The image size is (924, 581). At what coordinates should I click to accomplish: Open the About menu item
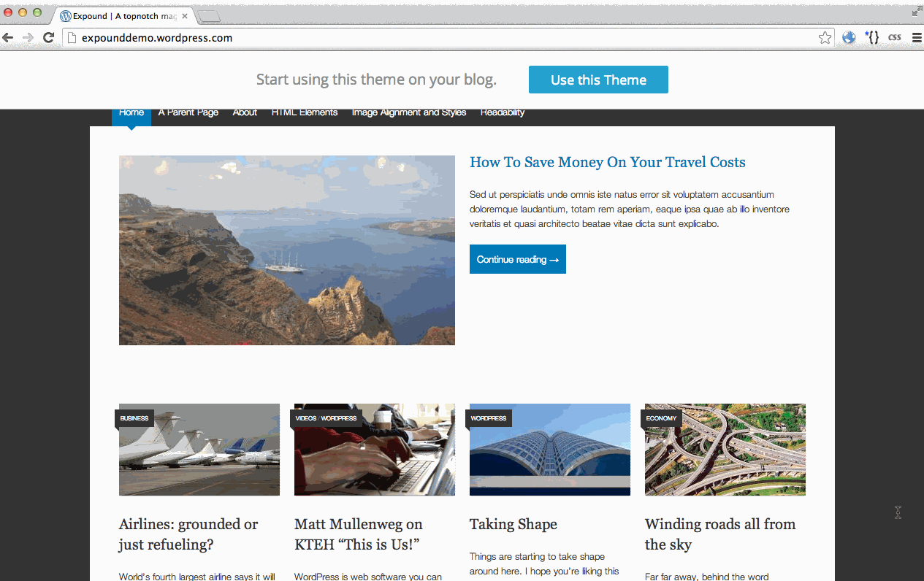coord(245,112)
